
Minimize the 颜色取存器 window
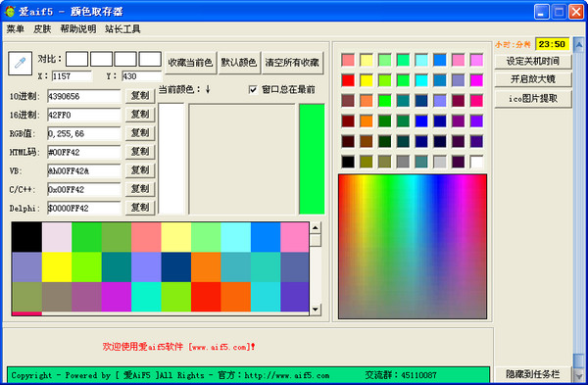click(x=541, y=12)
